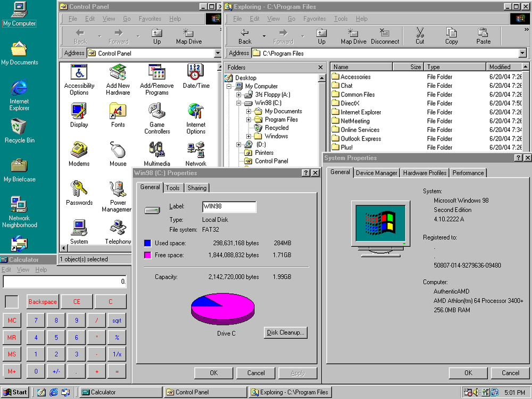Collapse the Win98 (C:) tree node
This screenshot has width=532, height=399.
click(238, 103)
